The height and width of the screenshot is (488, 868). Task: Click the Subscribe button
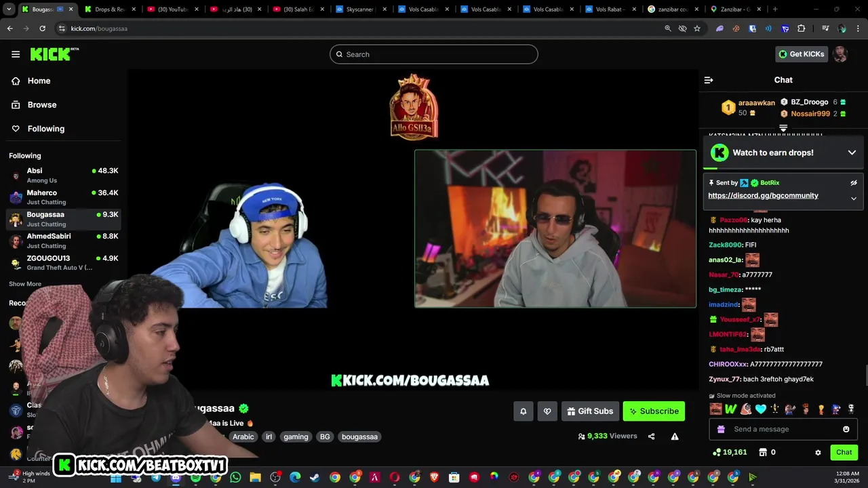pos(654,411)
